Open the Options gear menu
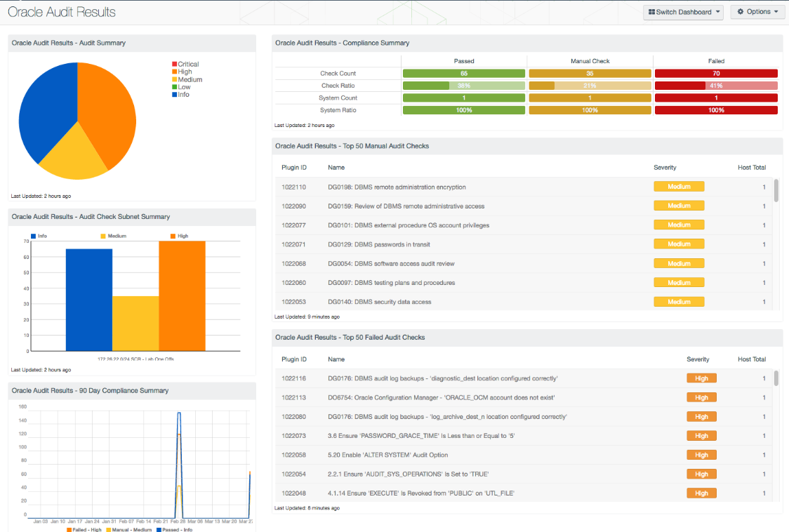Image resolution: width=789 pixels, height=532 pixels. (x=757, y=11)
